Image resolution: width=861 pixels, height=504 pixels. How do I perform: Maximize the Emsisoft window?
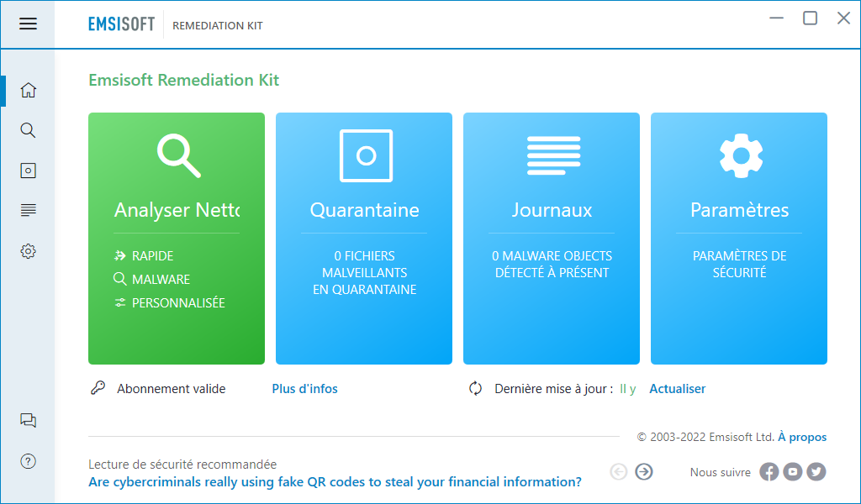pyautogui.click(x=810, y=18)
